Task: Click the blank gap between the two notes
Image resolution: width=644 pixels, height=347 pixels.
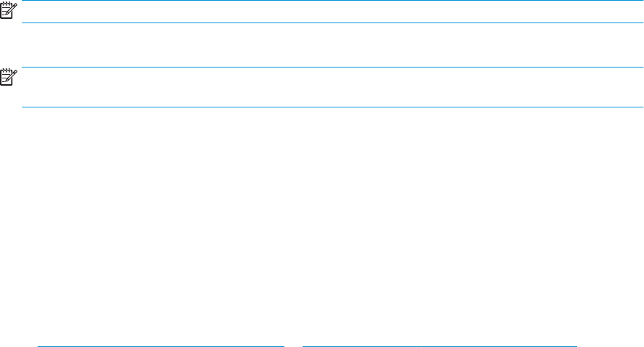Action: click(332, 45)
